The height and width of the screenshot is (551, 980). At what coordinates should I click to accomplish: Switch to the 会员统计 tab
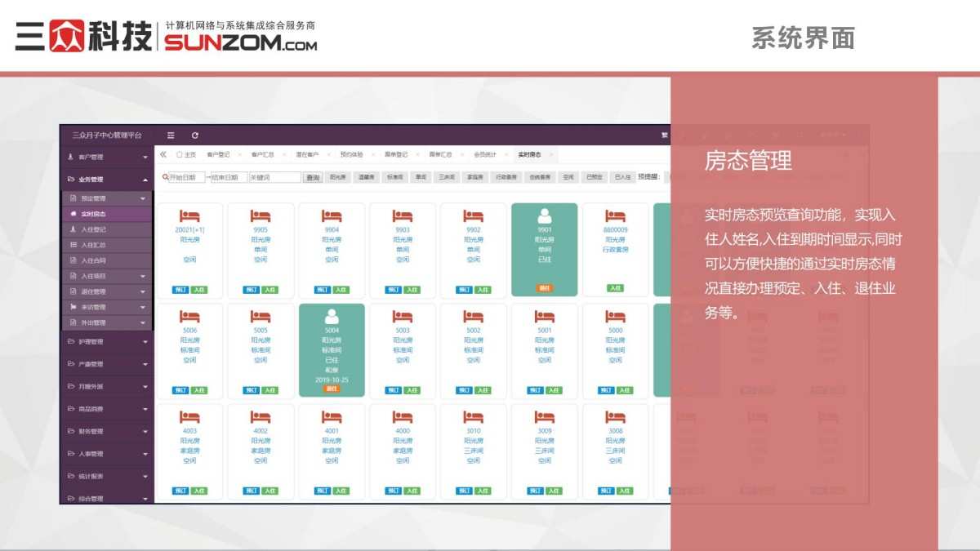[483, 153]
